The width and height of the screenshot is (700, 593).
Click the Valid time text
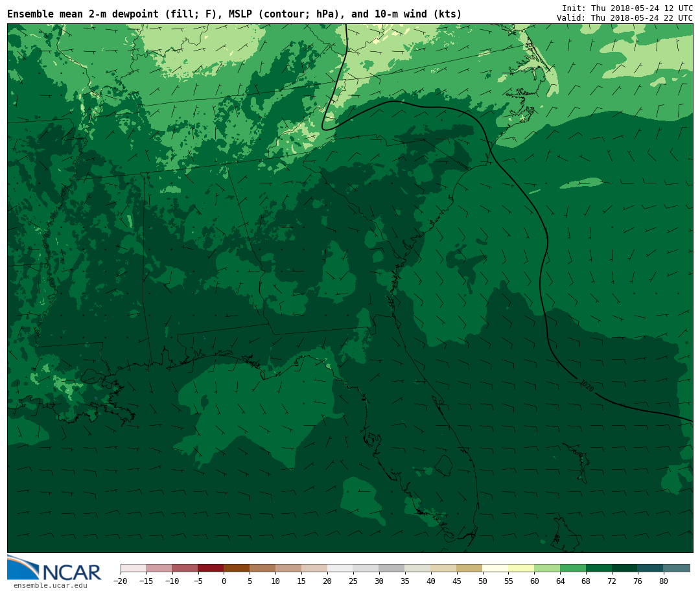(625, 18)
